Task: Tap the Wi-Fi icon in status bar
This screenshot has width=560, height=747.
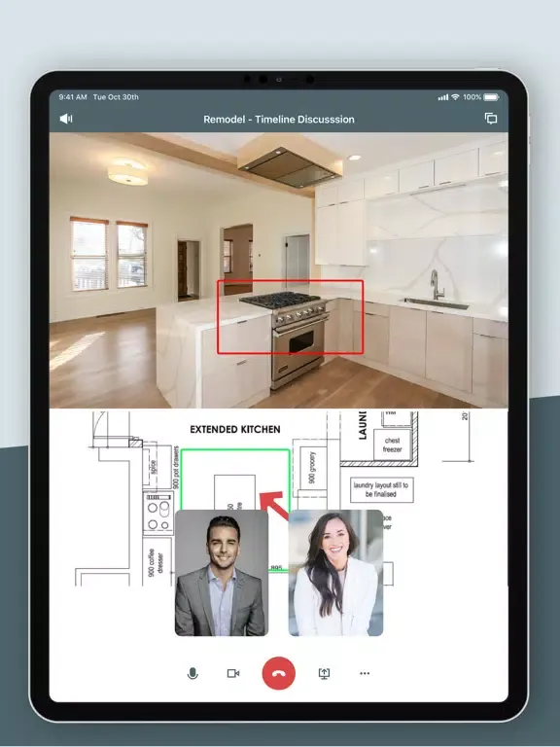Action: click(455, 96)
